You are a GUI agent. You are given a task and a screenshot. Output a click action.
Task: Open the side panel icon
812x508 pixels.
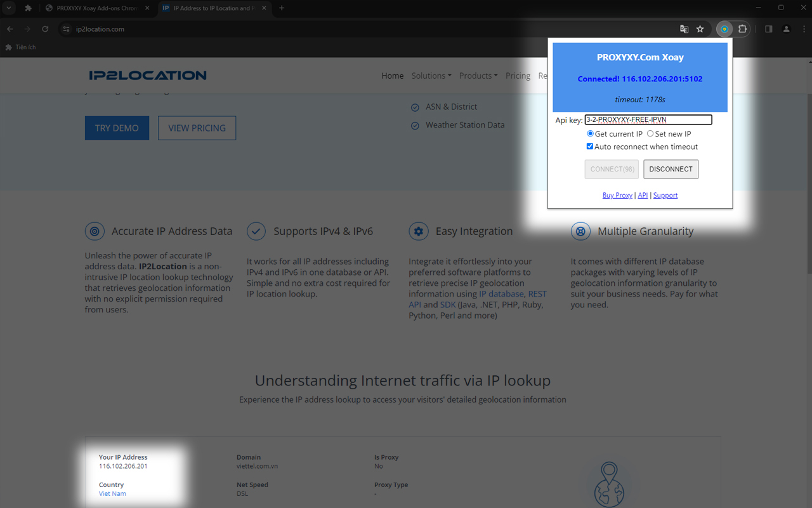(x=768, y=29)
